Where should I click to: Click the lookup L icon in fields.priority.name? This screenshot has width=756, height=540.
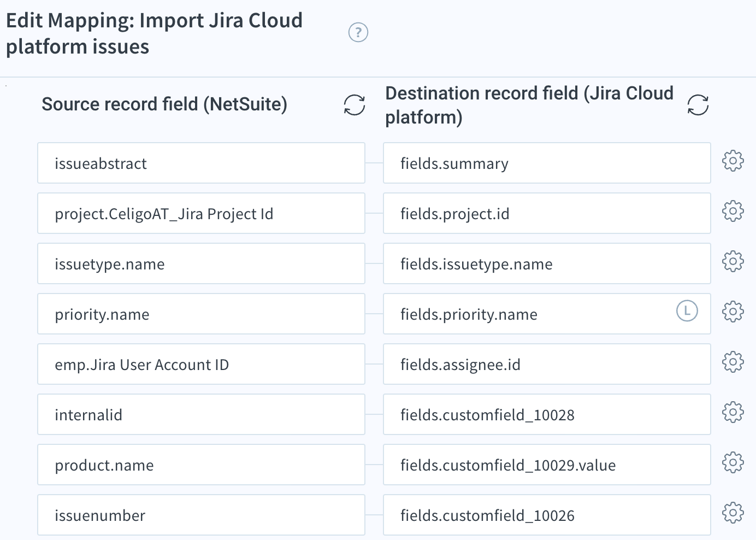click(x=687, y=311)
